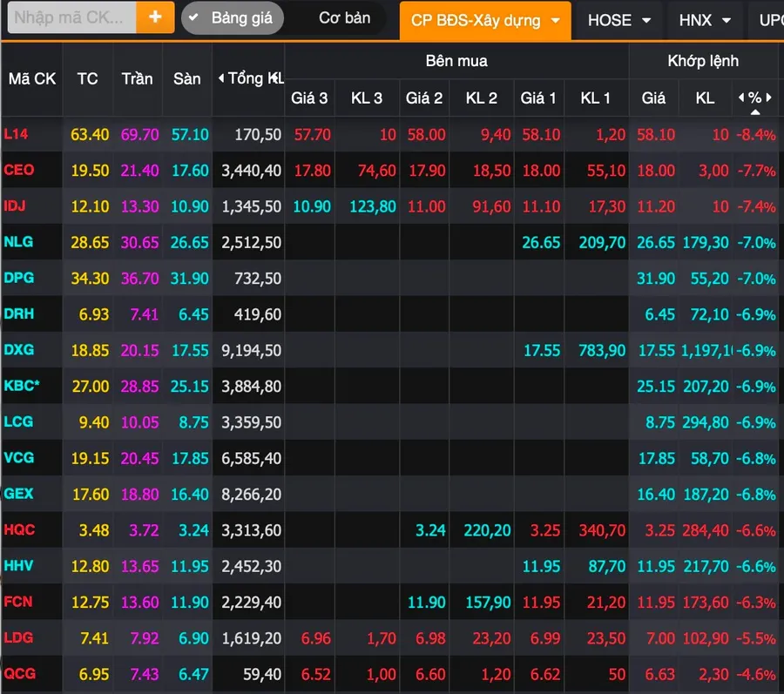This screenshot has width=784, height=694.
Task: Click the 'KL 2' column header
Action: click(x=482, y=98)
